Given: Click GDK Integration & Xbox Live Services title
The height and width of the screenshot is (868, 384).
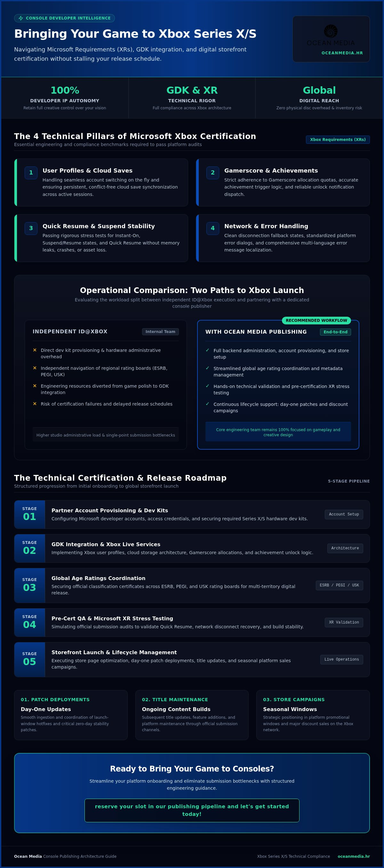Looking at the screenshot, I should coord(106,544).
